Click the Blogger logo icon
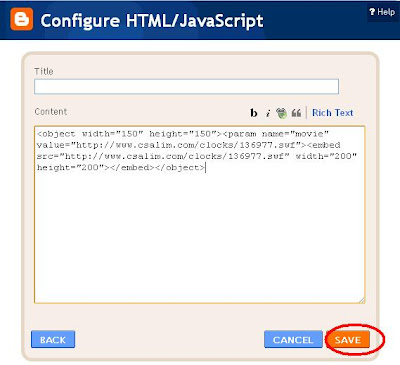This screenshot has height=365, width=400. tap(22, 20)
